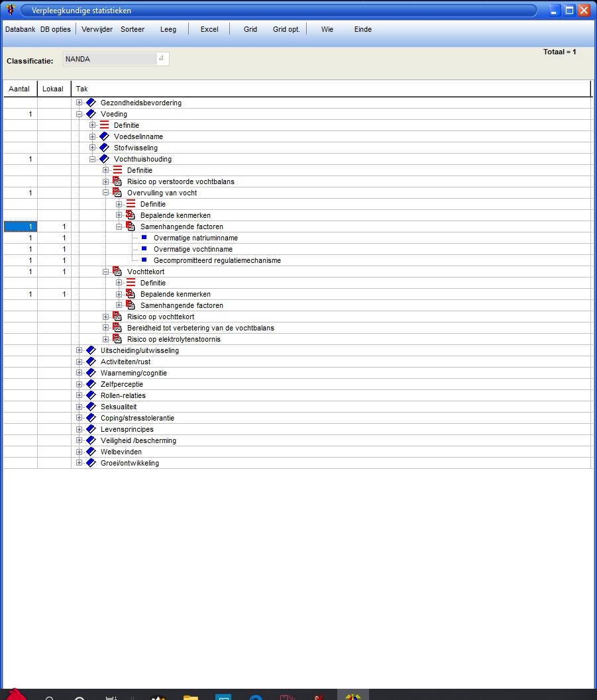Collapse the Samenhangende factoren under Overvulling

[x=119, y=226]
